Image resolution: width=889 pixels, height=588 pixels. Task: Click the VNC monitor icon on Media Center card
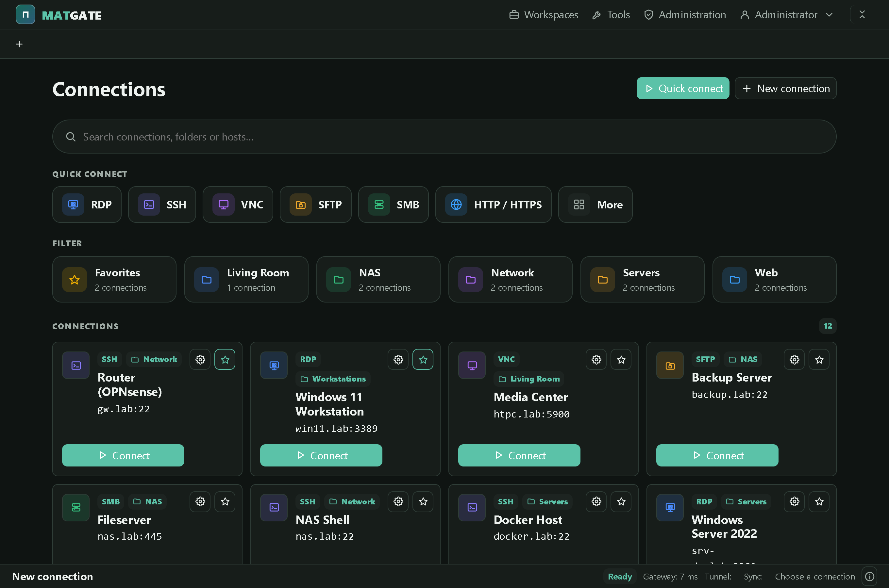[472, 365]
